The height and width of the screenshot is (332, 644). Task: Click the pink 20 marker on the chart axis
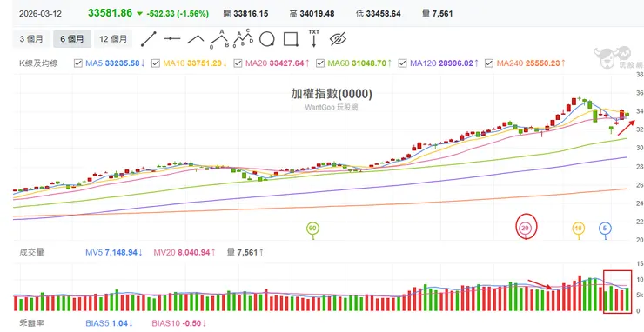point(525,229)
